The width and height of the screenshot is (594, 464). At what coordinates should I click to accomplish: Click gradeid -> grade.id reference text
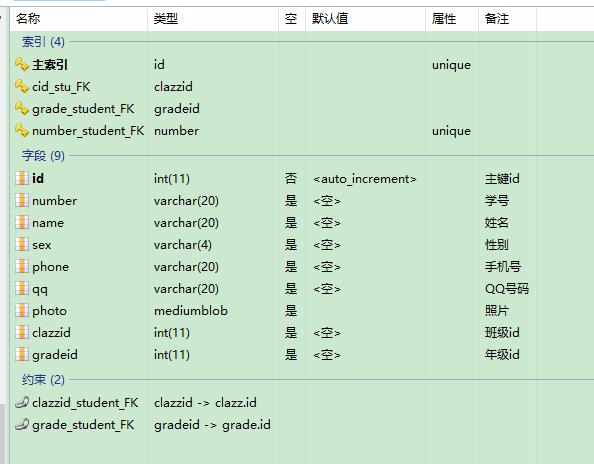click(212, 425)
